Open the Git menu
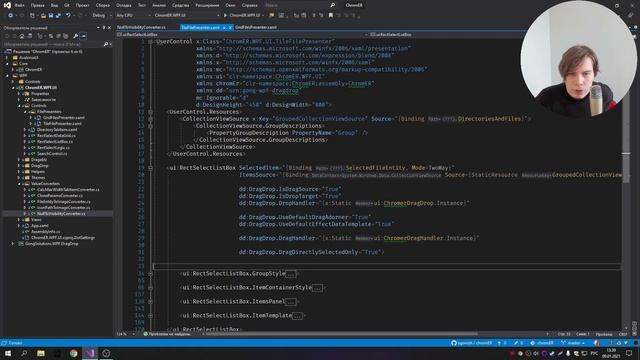Viewport: 640px width, 360px height. (67, 5)
